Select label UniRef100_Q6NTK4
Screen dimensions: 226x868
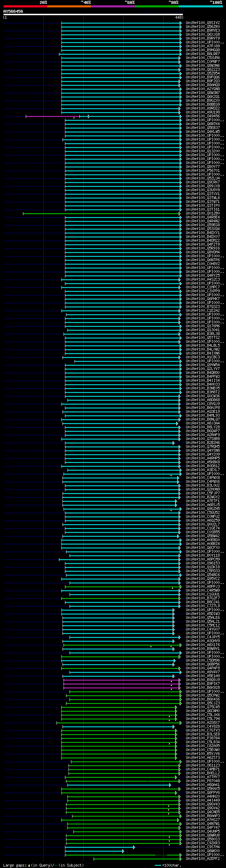[x=203, y=124]
